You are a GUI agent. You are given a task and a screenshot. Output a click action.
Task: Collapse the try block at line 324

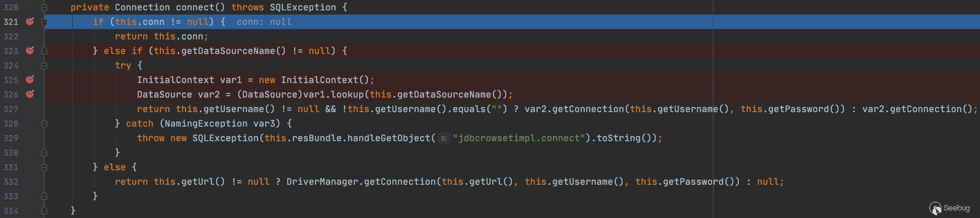44,65
